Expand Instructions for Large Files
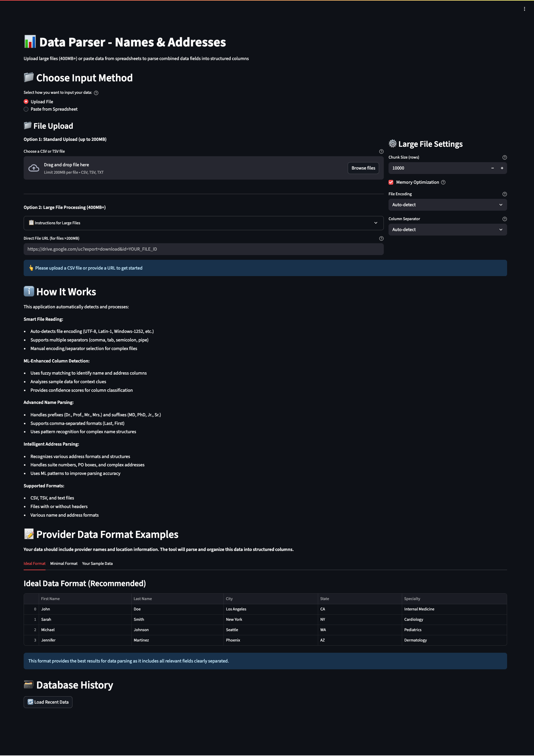This screenshot has height=756, width=534. (203, 223)
